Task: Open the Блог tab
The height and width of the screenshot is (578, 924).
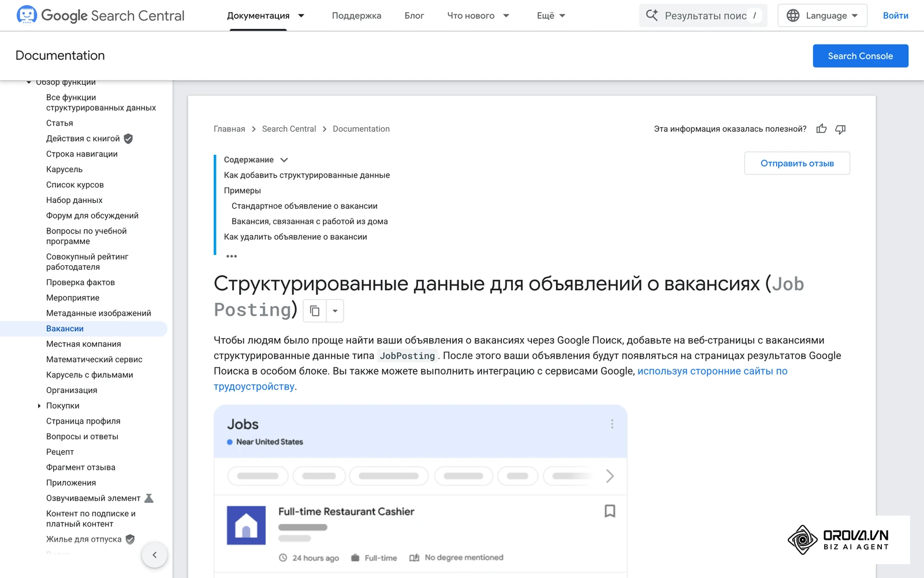Action: [x=414, y=16]
